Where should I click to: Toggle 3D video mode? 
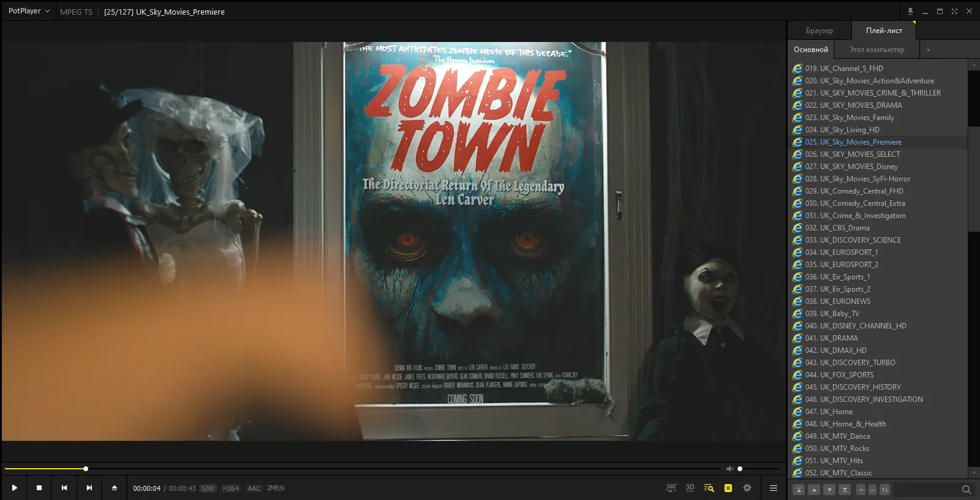[690, 488]
